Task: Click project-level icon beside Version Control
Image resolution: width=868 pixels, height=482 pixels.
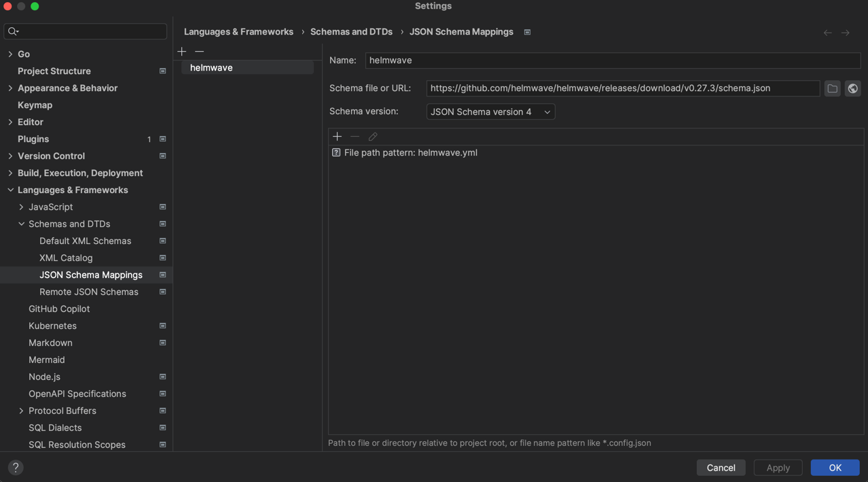Action: pyautogui.click(x=162, y=156)
